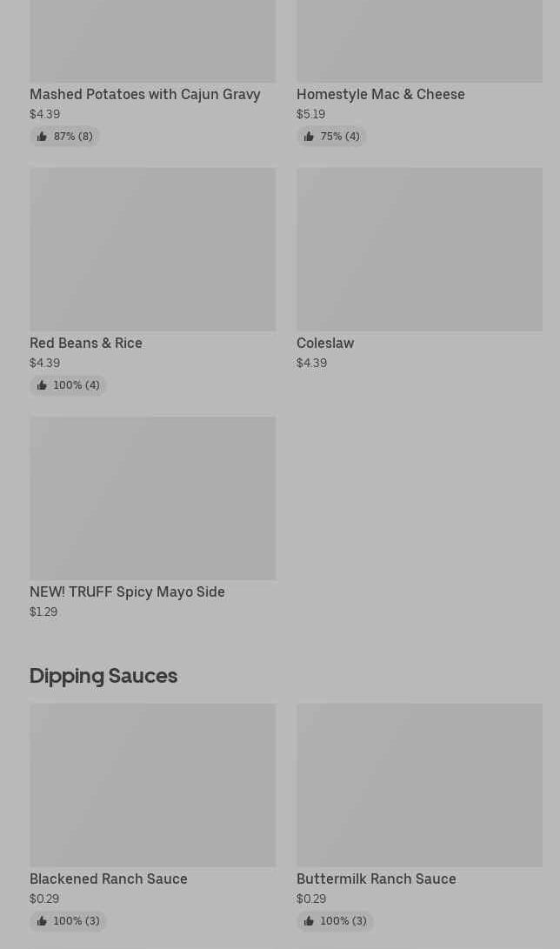Open the Red Beans & Rice photo
This screenshot has height=949, width=560.
tap(152, 249)
